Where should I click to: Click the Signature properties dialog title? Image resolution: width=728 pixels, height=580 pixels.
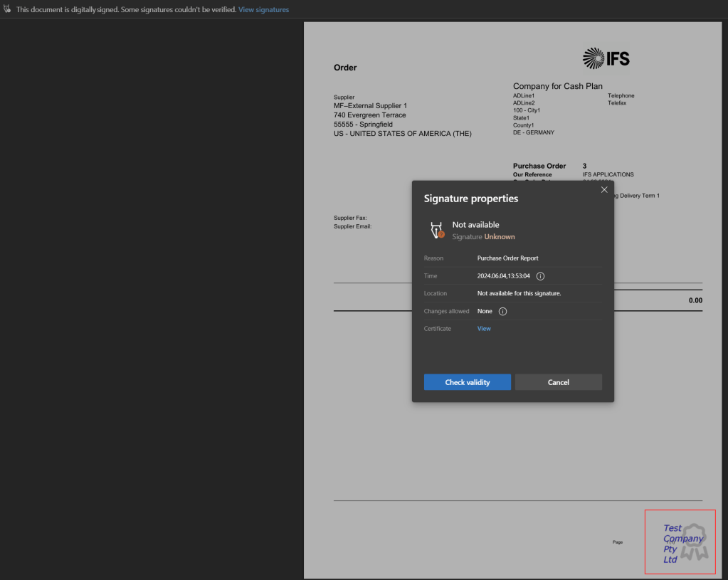(471, 199)
